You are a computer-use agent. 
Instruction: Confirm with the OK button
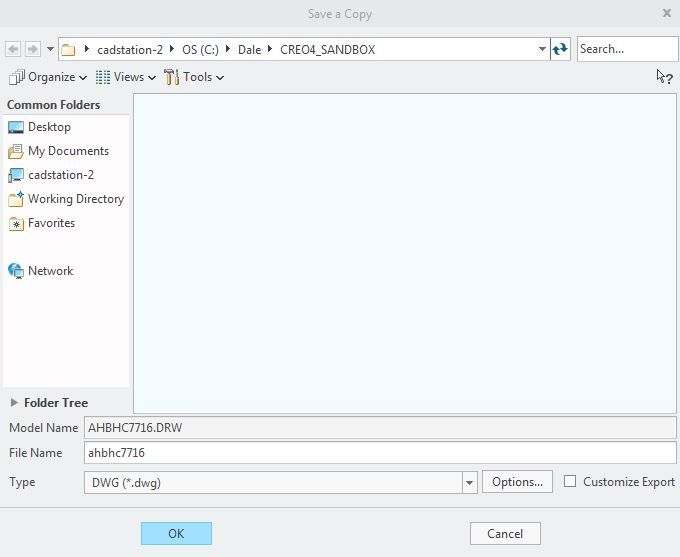pyautogui.click(x=177, y=534)
